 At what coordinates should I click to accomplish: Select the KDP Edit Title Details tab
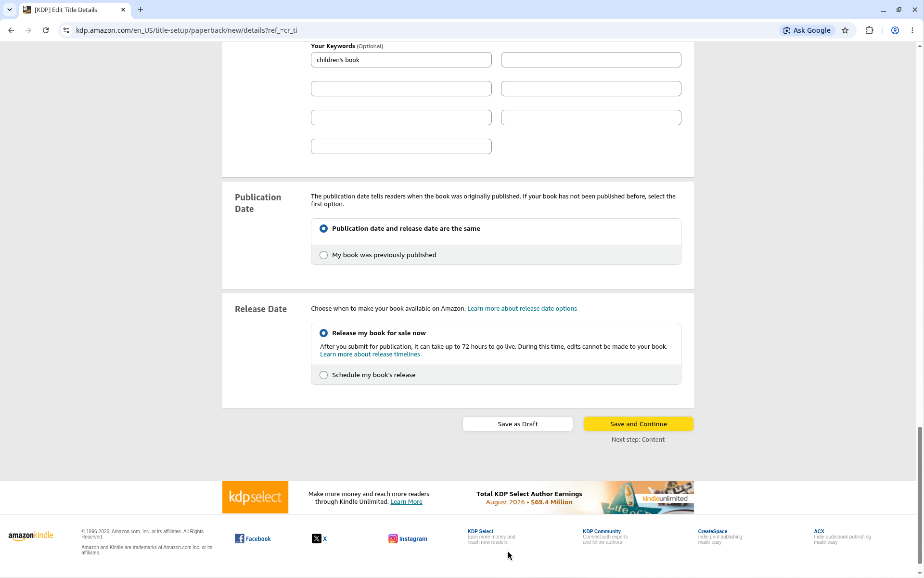point(75,10)
